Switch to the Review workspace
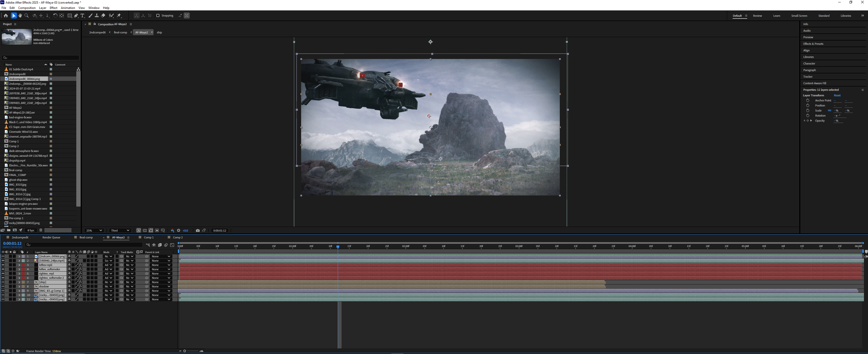This screenshot has height=354, width=868. click(x=757, y=16)
